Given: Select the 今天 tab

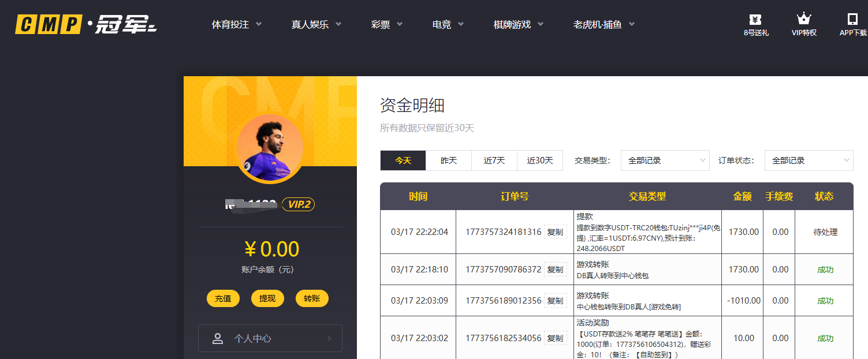Looking at the screenshot, I should 403,160.
